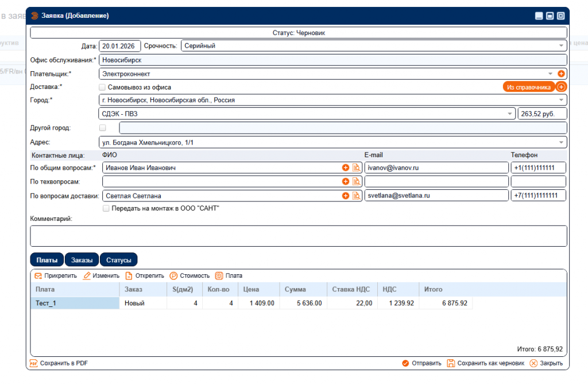Click contact search icon for По вопросам доставки
Viewport: 588px width, 385px height.
coord(356,196)
